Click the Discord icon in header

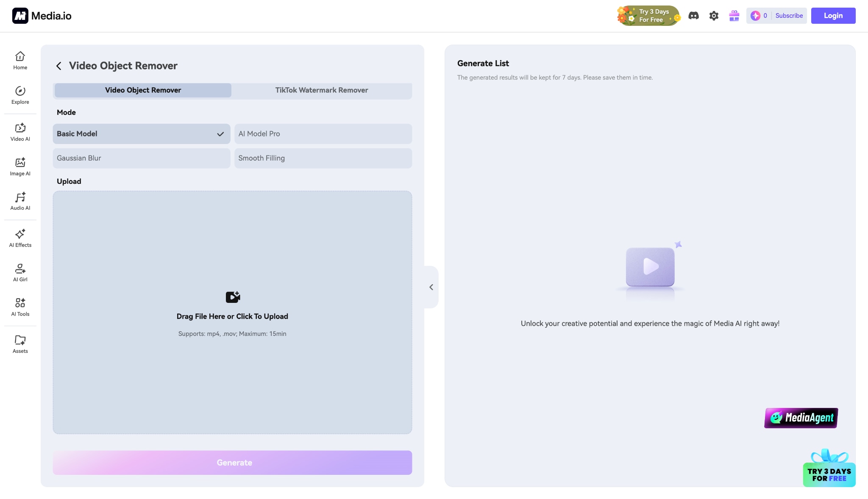(x=693, y=16)
